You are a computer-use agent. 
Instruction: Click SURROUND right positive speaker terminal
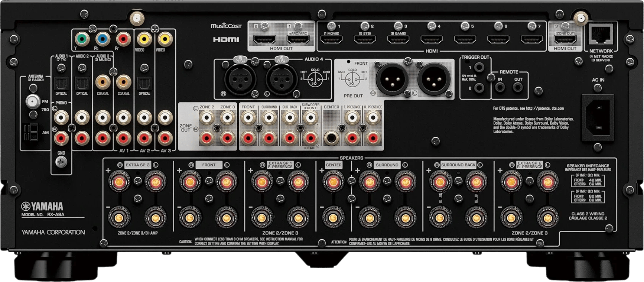(369, 182)
